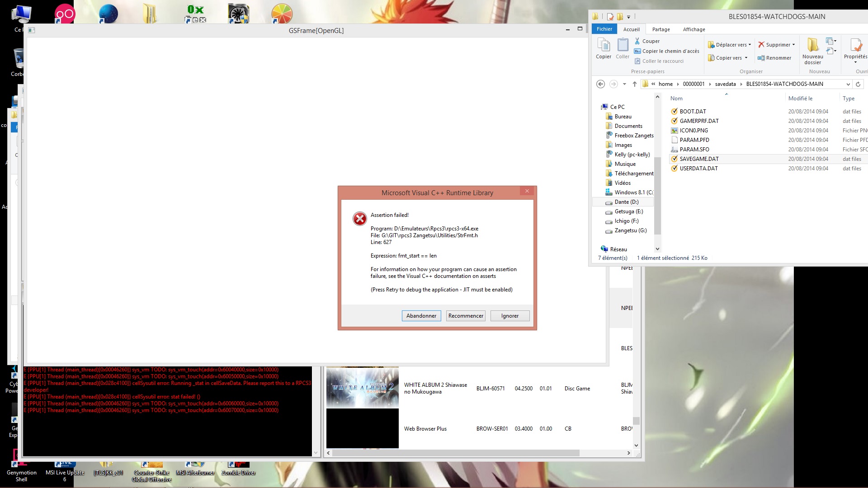Open the MSI Afterburner desktop shortcut
The image size is (868, 488).
(x=195, y=469)
